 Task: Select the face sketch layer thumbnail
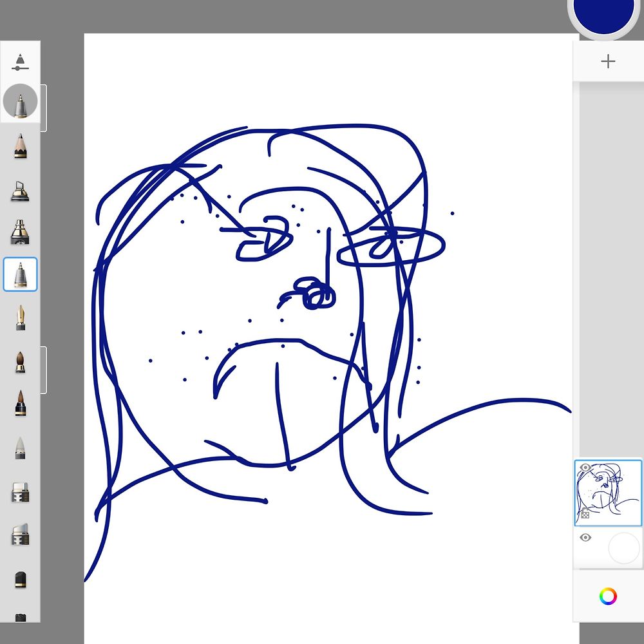(608, 493)
